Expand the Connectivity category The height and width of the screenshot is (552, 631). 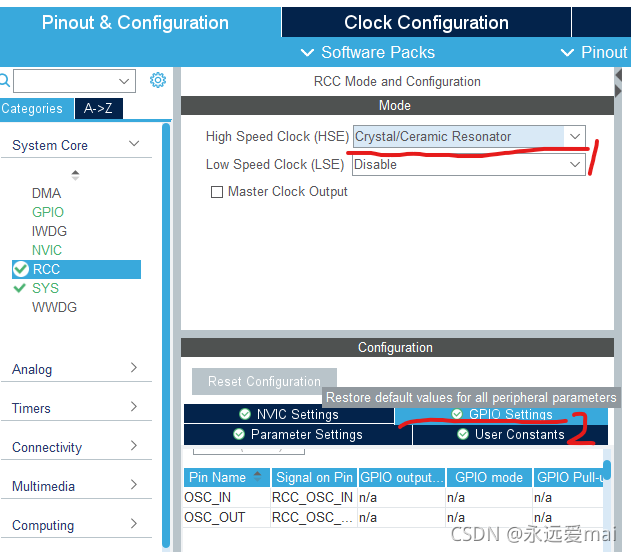click(x=134, y=445)
